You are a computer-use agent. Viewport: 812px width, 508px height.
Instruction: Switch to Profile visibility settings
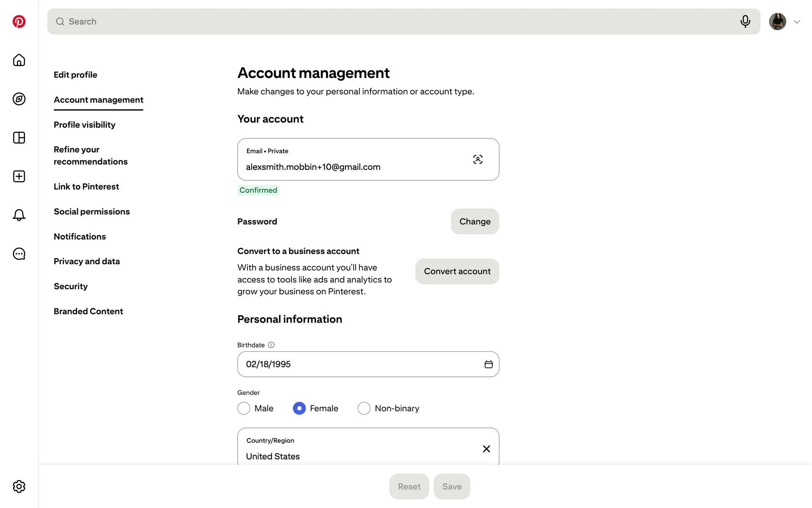pos(85,125)
